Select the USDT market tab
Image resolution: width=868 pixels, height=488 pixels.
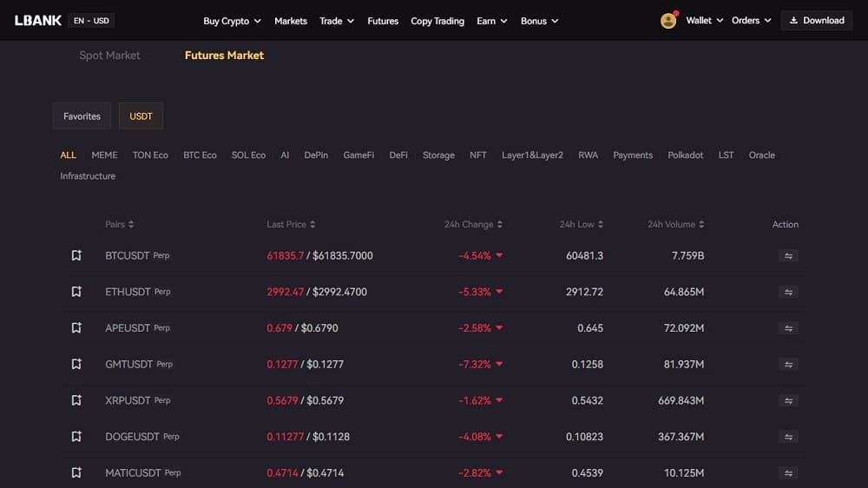pyautogui.click(x=141, y=116)
